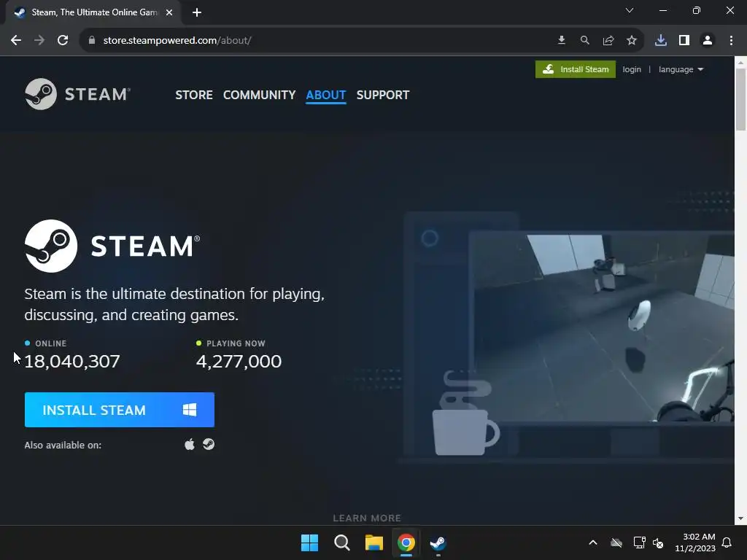The image size is (747, 560).
Task: Choose the SteamOS download icon
Action: coord(209,444)
